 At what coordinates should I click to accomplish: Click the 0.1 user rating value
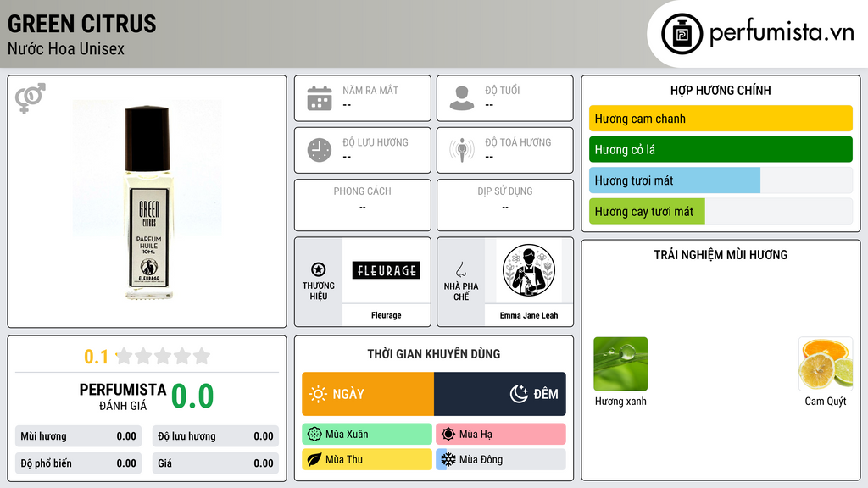96,357
